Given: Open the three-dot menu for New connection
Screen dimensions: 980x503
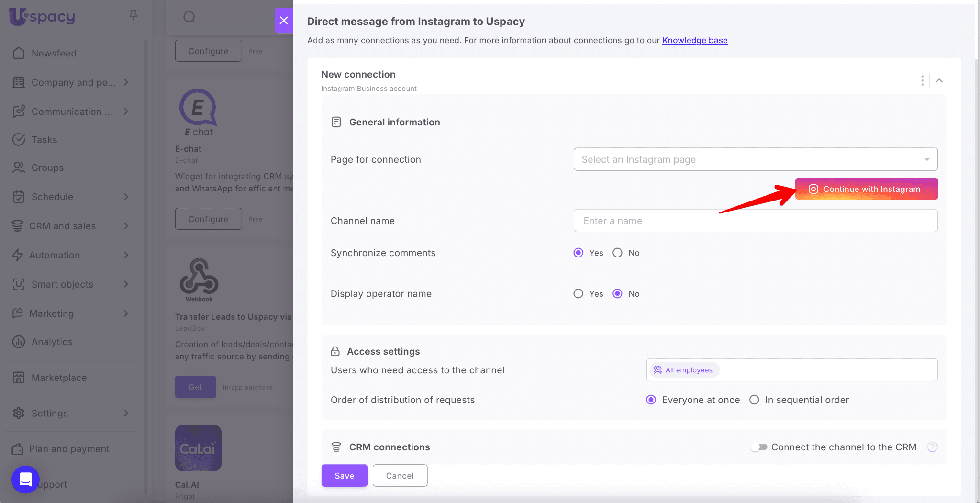Looking at the screenshot, I should coord(922,80).
